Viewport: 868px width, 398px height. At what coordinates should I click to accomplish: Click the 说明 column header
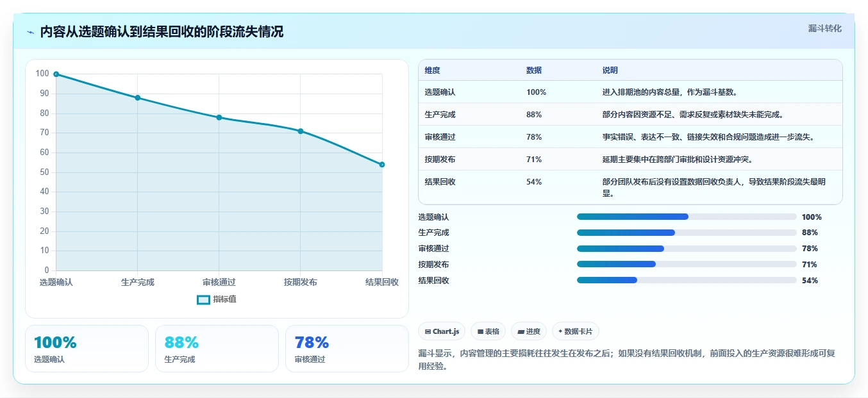click(x=610, y=70)
